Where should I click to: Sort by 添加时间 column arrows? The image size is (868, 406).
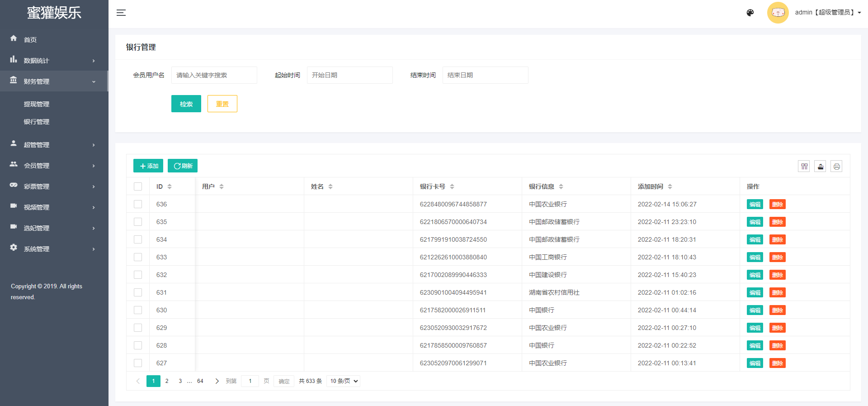pyautogui.click(x=670, y=186)
